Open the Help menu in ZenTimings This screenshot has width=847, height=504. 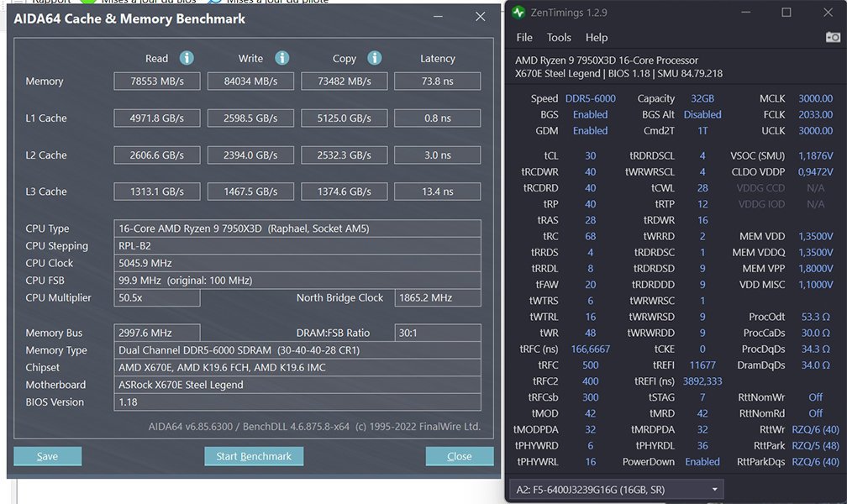(597, 37)
